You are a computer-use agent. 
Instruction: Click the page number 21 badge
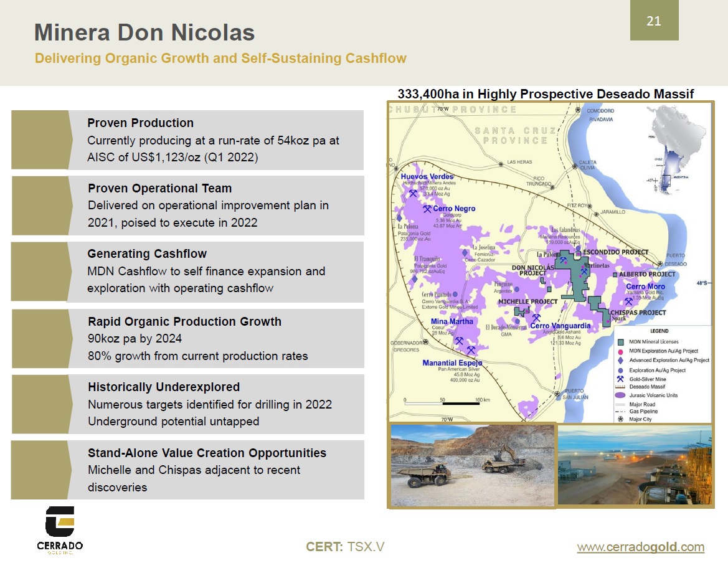[x=654, y=20]
